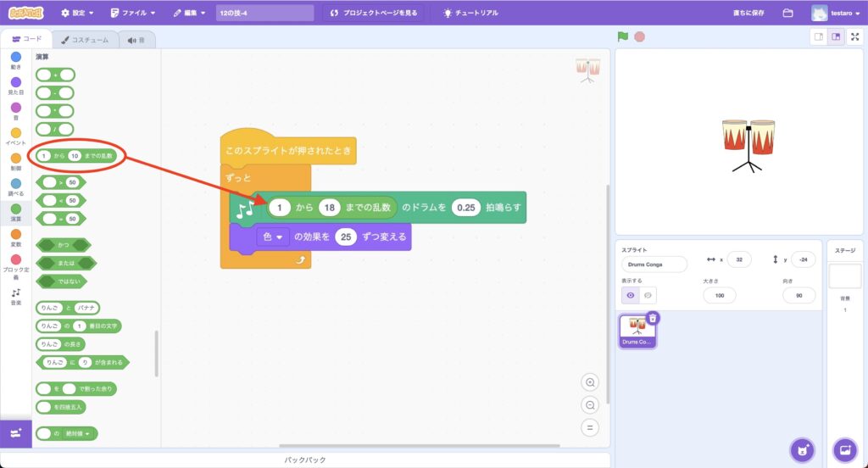868x468 pixels.
Task: Click the 18 value in random block
Action: (x=330, y=208)
